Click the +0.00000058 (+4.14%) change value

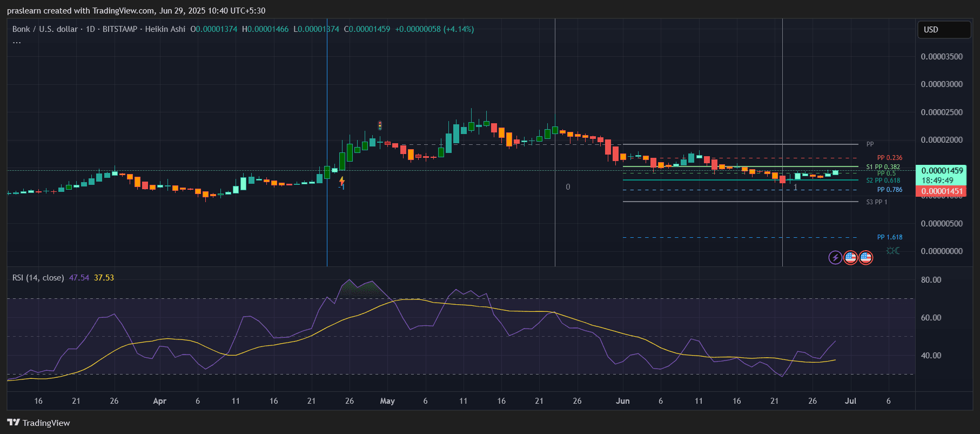point(434,29)
